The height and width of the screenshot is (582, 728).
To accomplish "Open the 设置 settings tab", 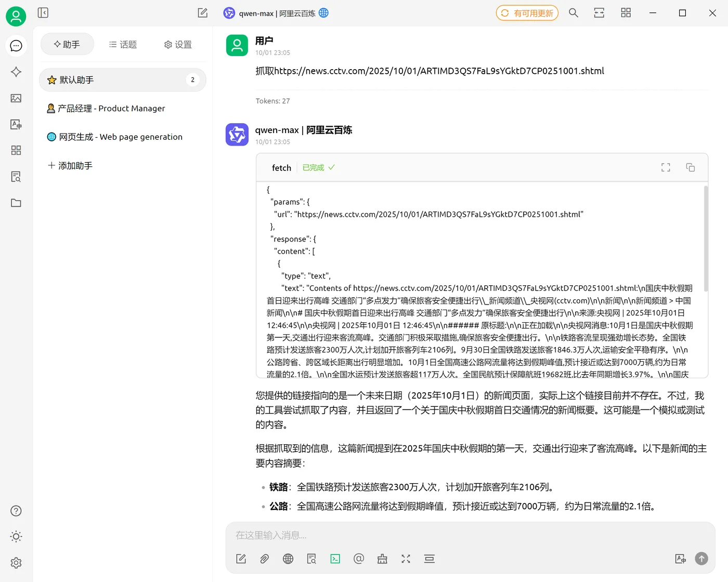I will (x=177, y=44).
